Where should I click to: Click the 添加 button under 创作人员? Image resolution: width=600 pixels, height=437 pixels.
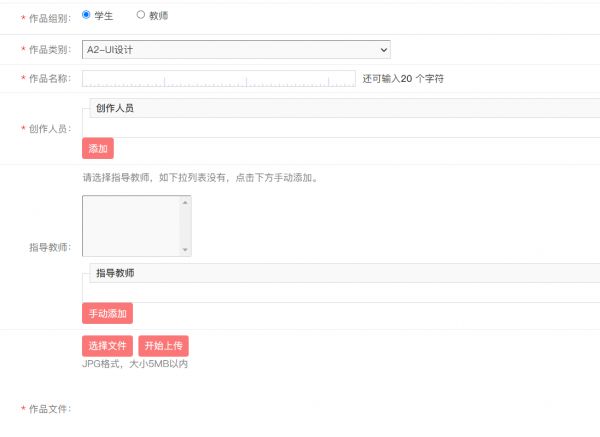[98, 148]
